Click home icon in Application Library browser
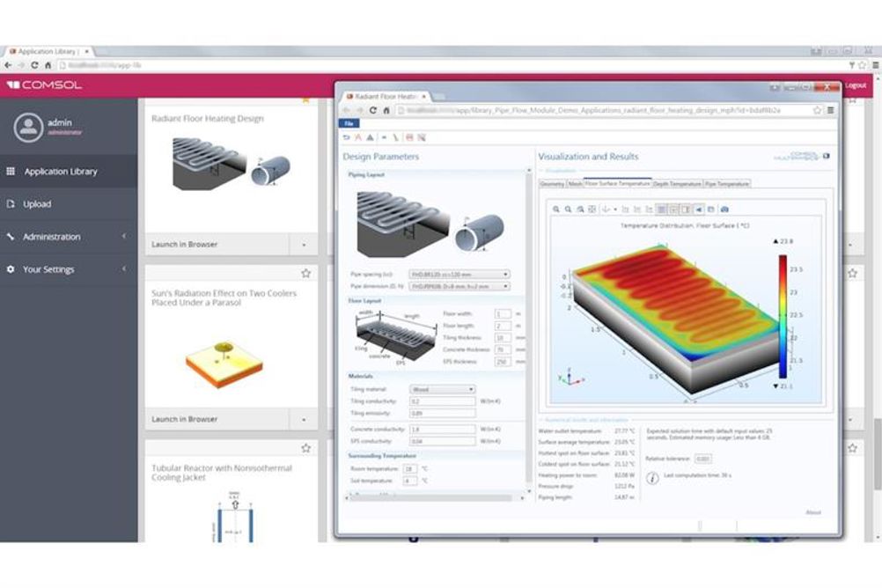 tap(48, 65)
